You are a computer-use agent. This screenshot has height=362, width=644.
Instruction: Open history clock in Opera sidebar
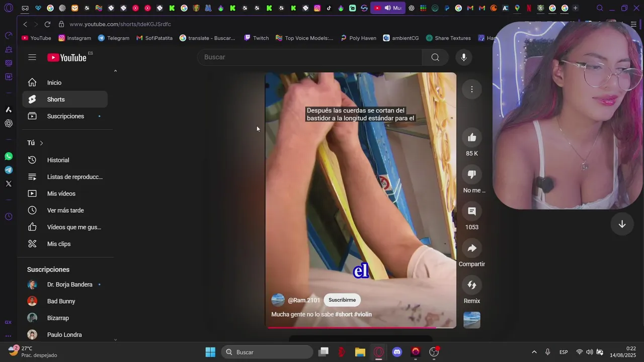click(9, 217)
